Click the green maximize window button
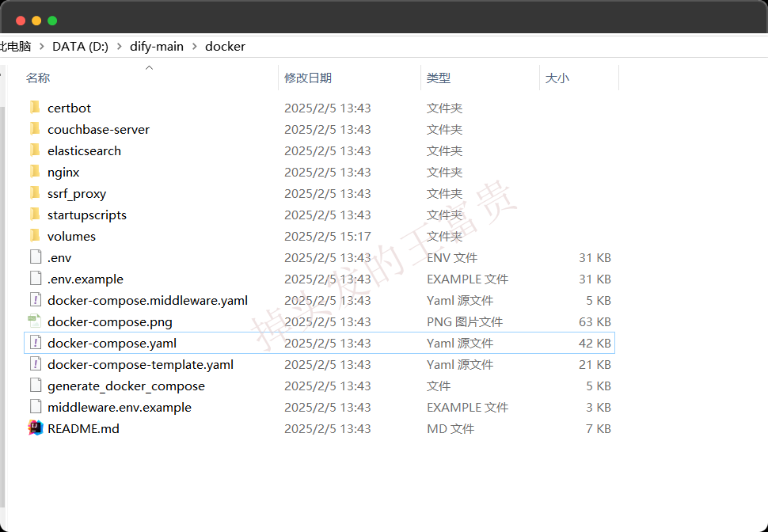This screenshot has height=532, width=768. click(x=52, y=21)
